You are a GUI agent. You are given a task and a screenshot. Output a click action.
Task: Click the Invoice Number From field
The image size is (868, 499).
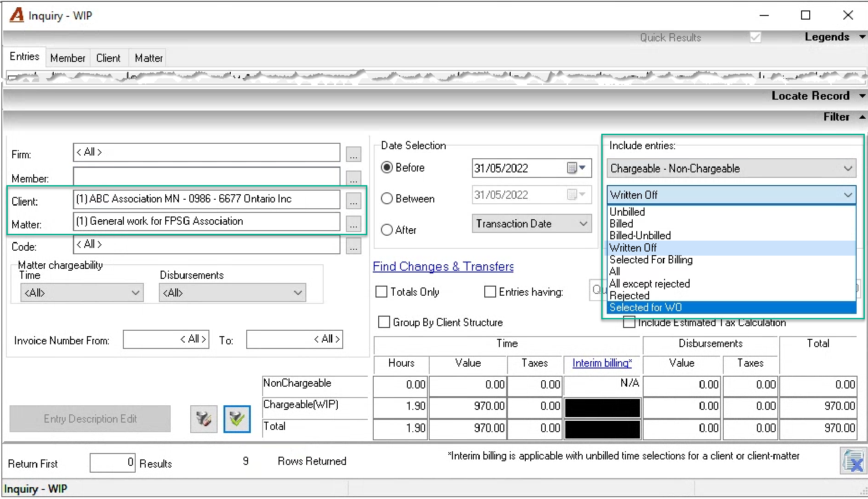166,339
